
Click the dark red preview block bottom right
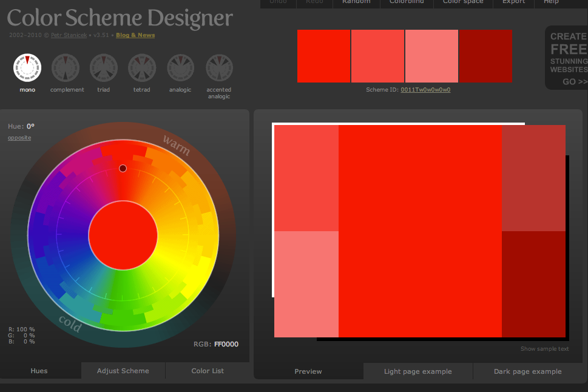pos(533,285)
